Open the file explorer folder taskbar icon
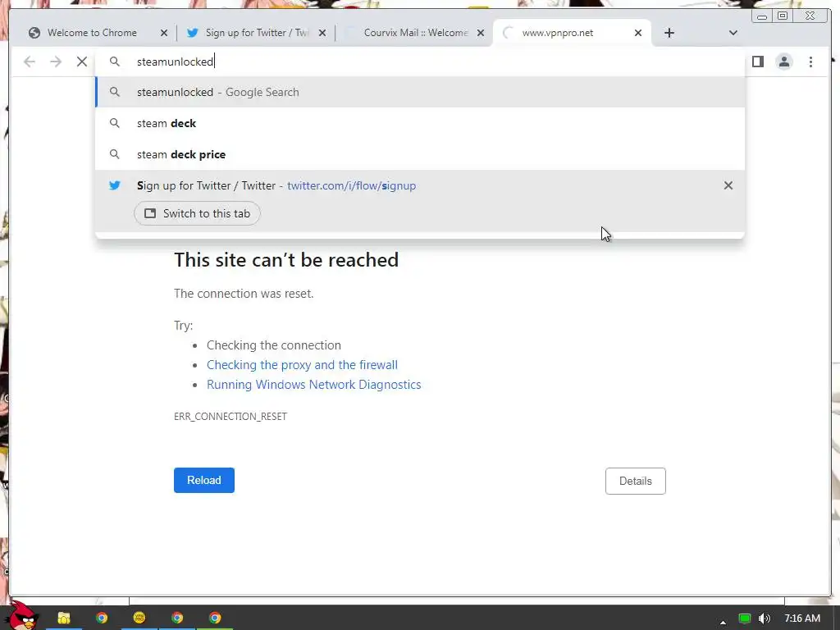The height and width of the screenshot is (630, 840). tap(64, 618)
